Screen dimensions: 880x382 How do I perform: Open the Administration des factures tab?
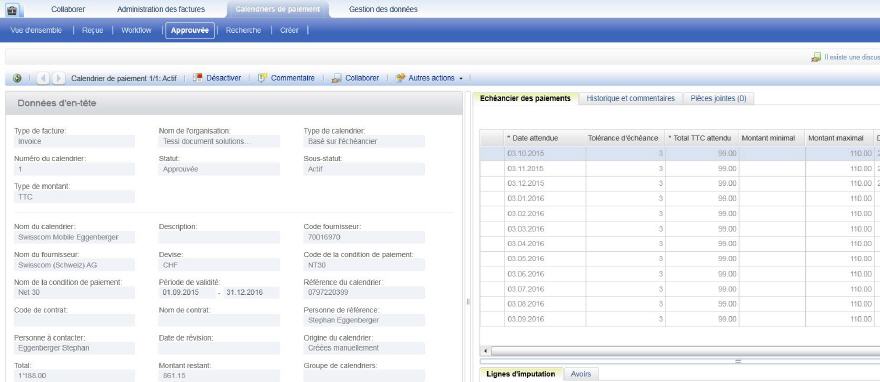click(x=161, y=9)
